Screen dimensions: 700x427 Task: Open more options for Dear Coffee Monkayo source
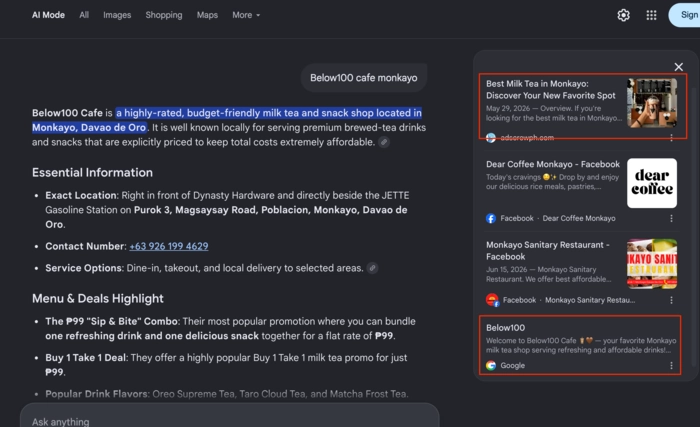coord(671,218)
